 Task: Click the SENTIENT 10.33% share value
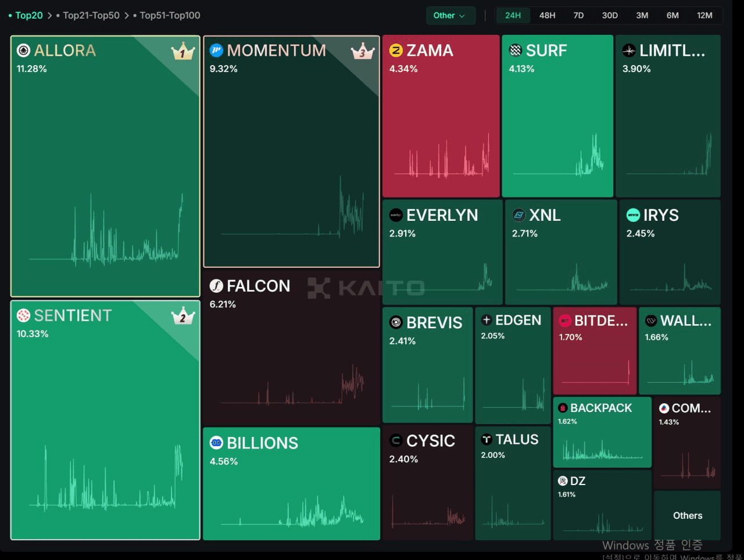33,334
